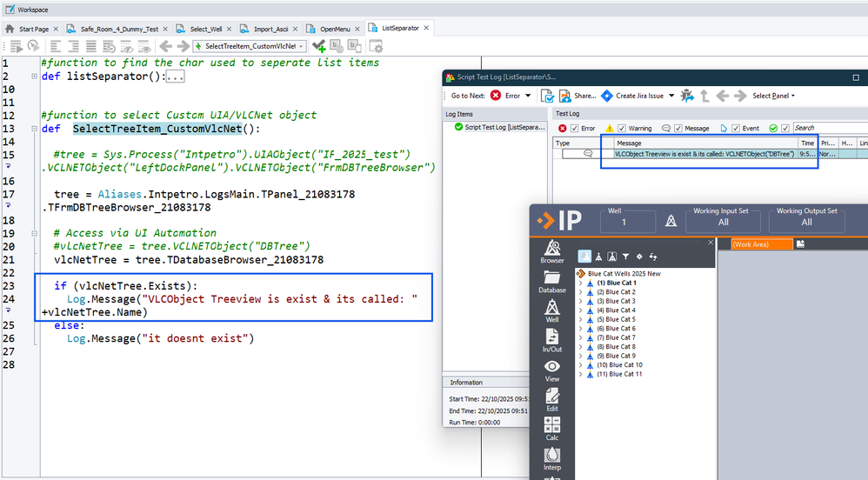Toggle the Warning filter checkbox
The image size is (868, 480).
click(621, 129)
